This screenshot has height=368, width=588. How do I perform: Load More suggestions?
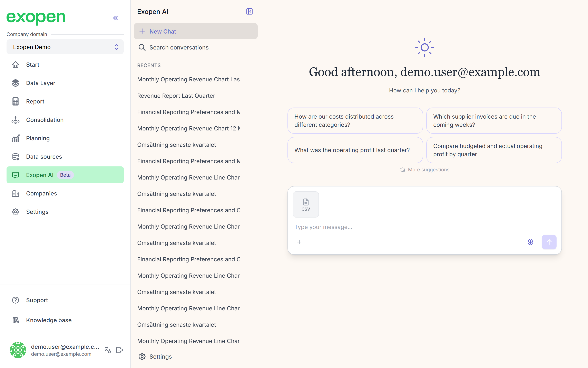[x=425, y=170]
